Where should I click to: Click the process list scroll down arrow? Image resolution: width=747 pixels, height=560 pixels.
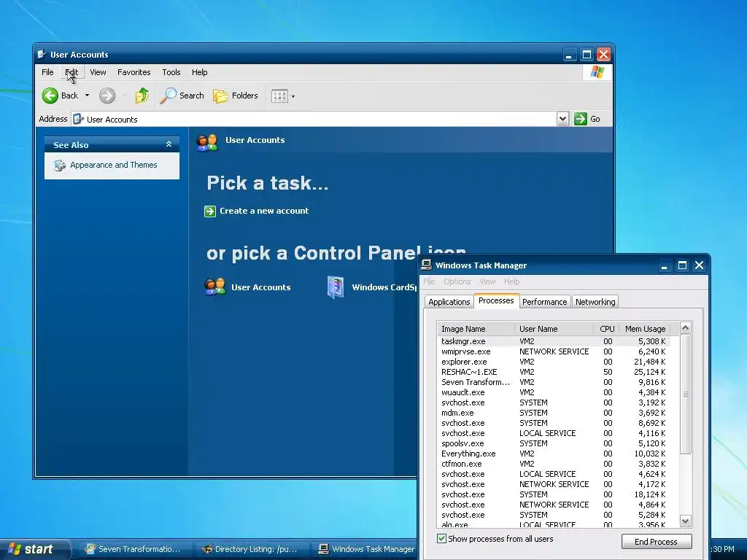click(x=685, y=521)
